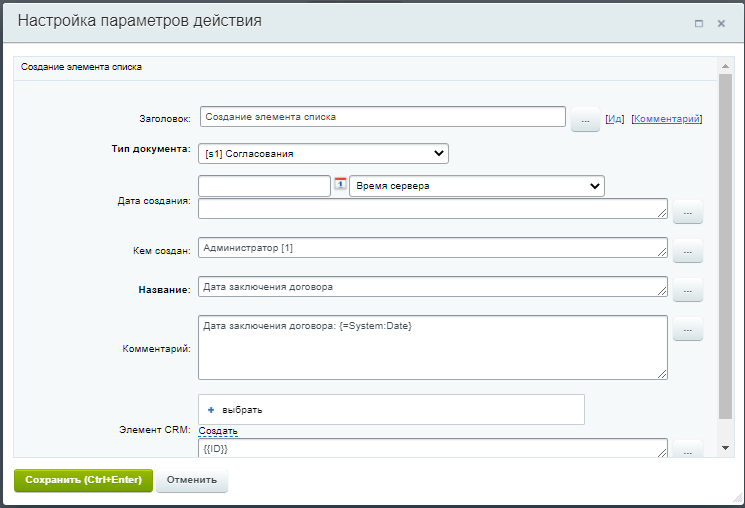Focus the {{ID}} Элемент CRM textarea
Viewport: 745px width, 508px height.
tap(432, 448)
